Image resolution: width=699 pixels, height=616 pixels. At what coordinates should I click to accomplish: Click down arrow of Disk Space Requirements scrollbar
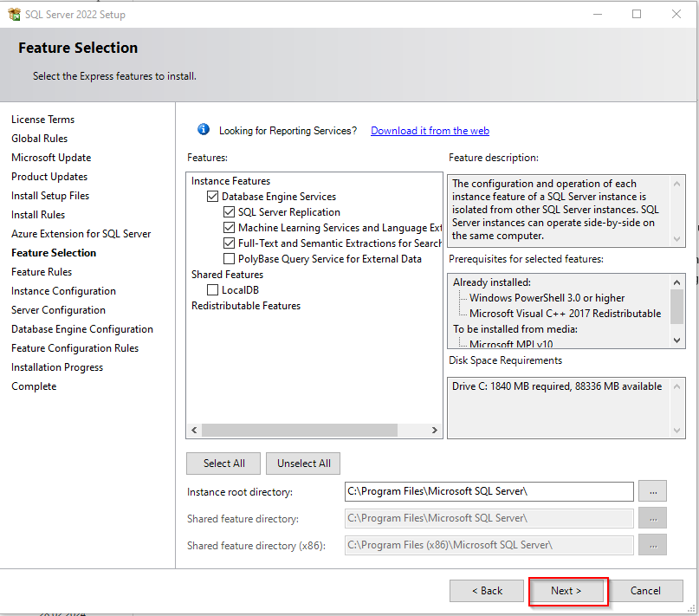676,430
